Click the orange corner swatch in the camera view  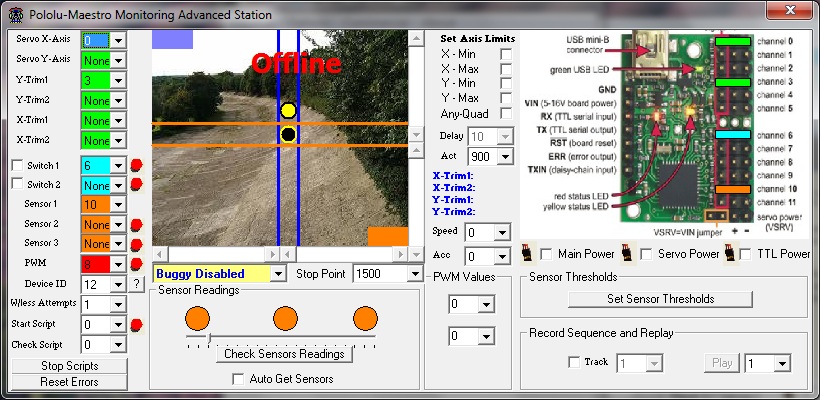click(388, 236)
